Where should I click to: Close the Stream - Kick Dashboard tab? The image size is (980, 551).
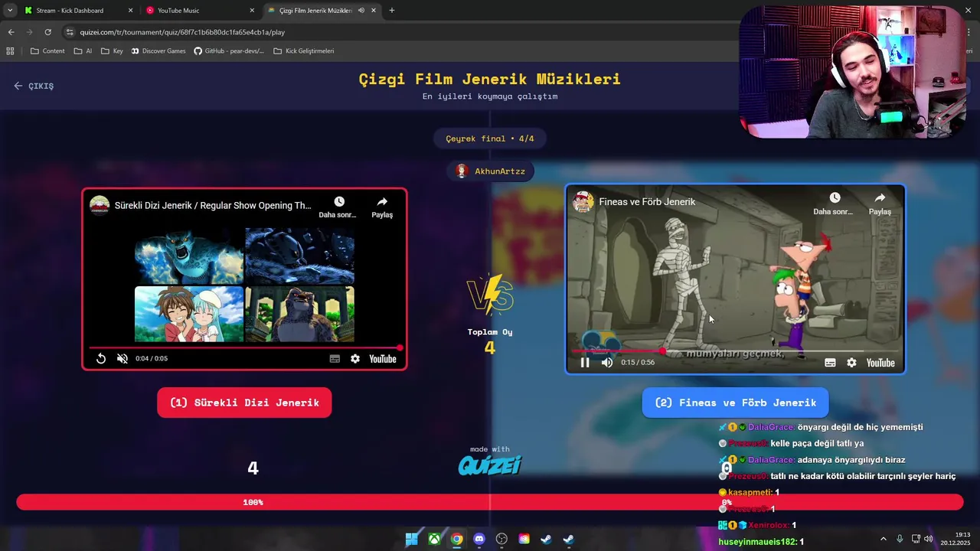[x=130, y=11]
